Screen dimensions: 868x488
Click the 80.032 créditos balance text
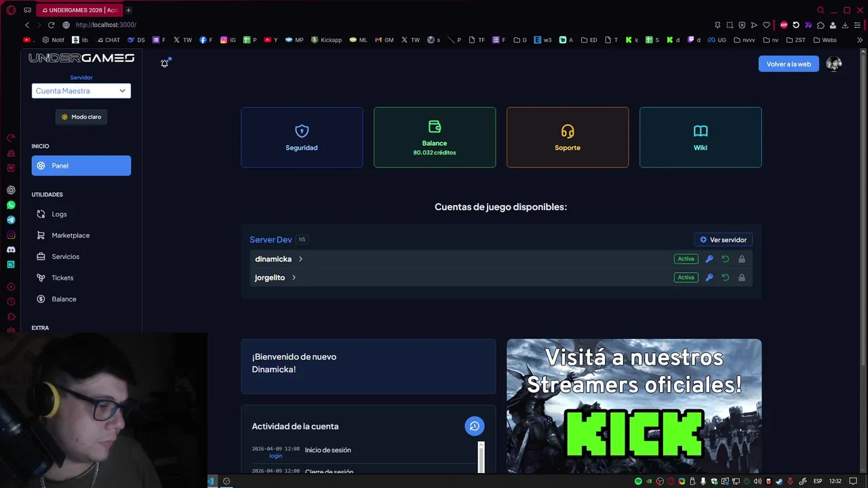coord(435,152)
